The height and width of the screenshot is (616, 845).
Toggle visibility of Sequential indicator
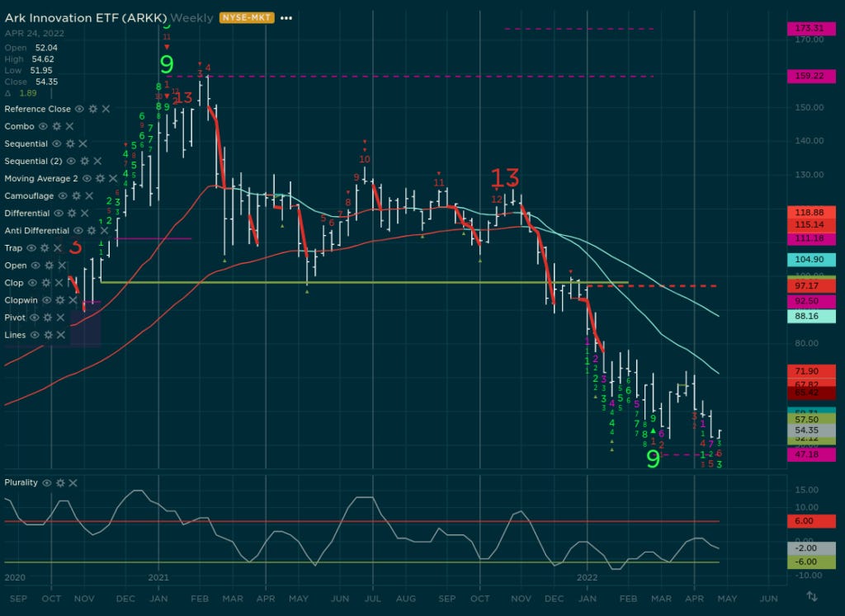pyautogui.click(x=57, y=143)
